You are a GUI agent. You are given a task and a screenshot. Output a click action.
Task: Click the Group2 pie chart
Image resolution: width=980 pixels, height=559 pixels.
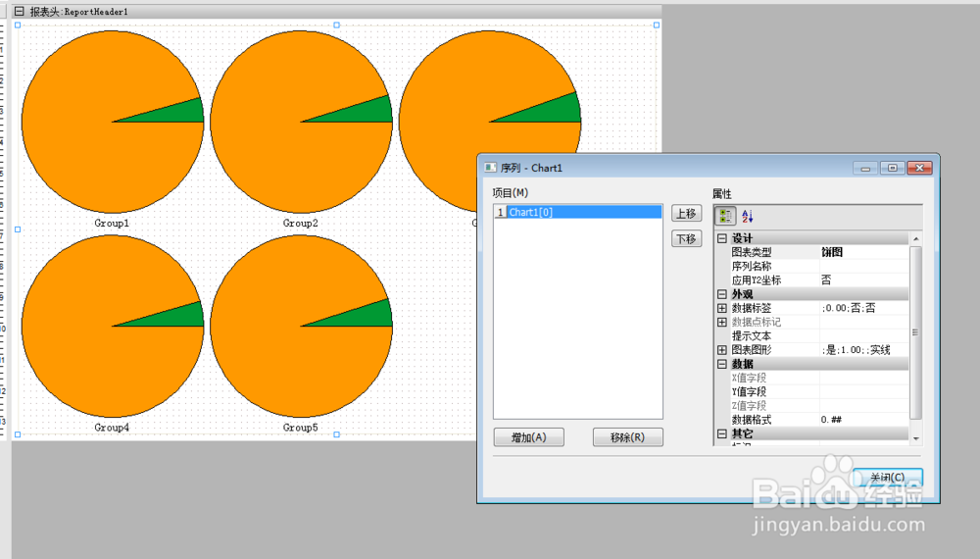tap(301, 122)
